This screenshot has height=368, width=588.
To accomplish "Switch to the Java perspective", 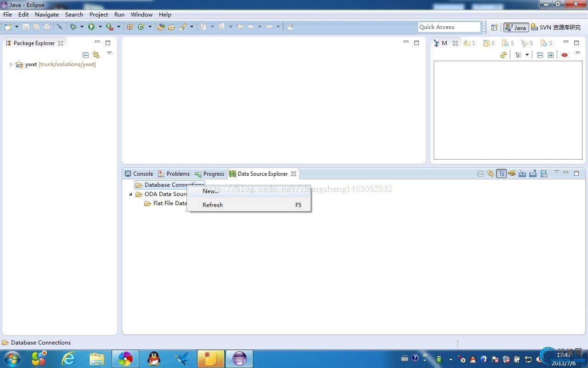I will point(516,28).
